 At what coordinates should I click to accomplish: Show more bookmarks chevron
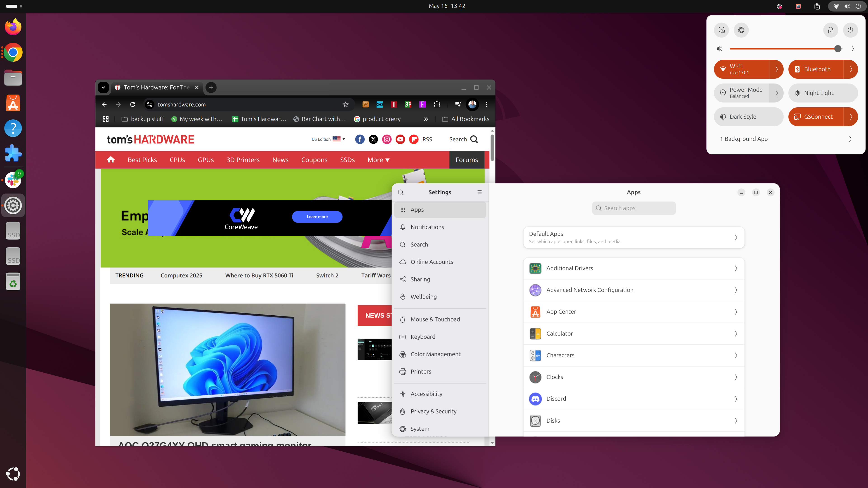pos(426,119)
